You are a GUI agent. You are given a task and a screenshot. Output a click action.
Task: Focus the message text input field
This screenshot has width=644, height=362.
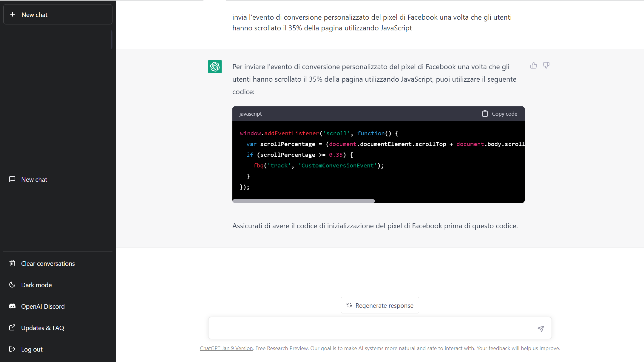tap(373, 328)
